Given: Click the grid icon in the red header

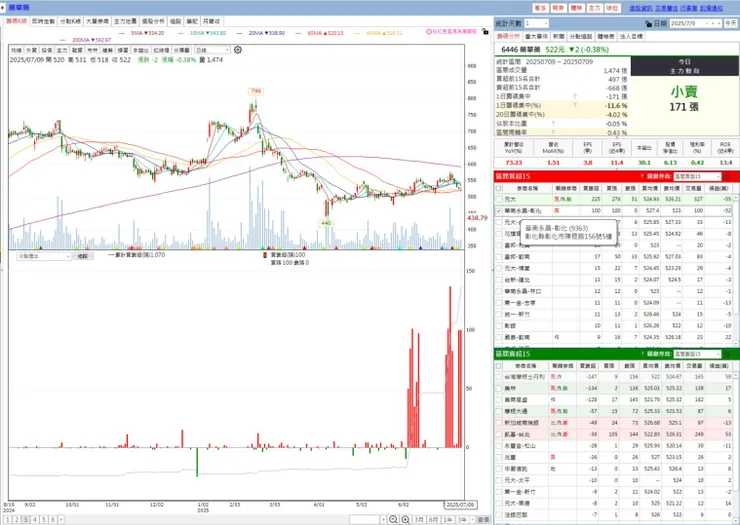Looking at the screenshot, I should tap(727, 177).
